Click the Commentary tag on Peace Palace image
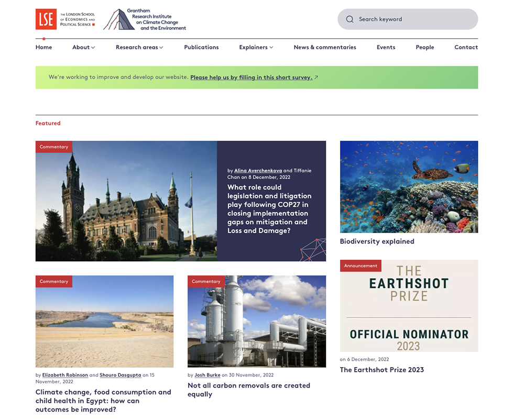This screenshot has width=524, height=420. coord(54,147)
